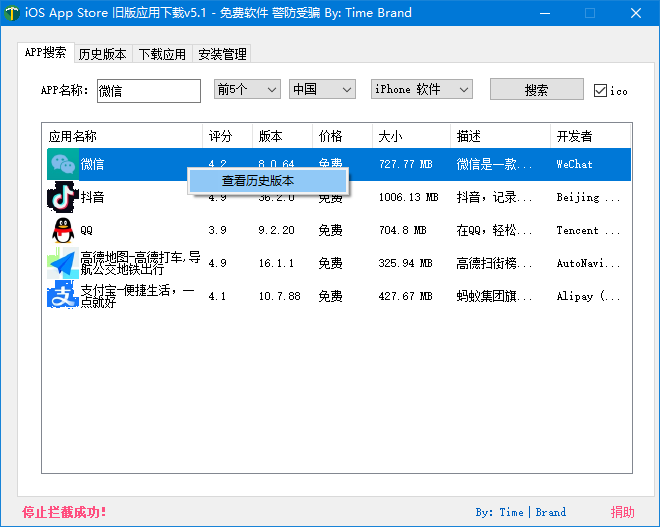Click the application logo in title bar
Viewport: 660px width, 527px height.
pos(11,13)
